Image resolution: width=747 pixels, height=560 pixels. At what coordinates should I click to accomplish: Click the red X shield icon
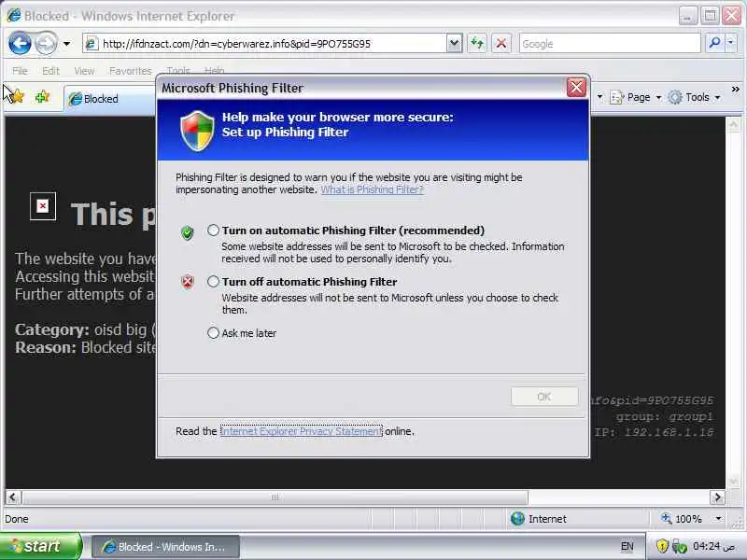[188, 282]
